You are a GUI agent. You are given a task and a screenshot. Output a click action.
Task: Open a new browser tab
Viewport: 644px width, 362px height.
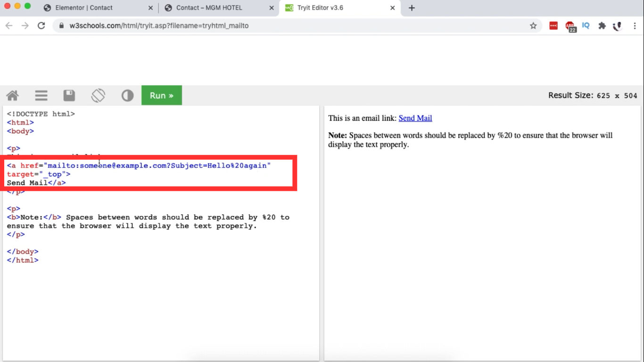[412, 8]
